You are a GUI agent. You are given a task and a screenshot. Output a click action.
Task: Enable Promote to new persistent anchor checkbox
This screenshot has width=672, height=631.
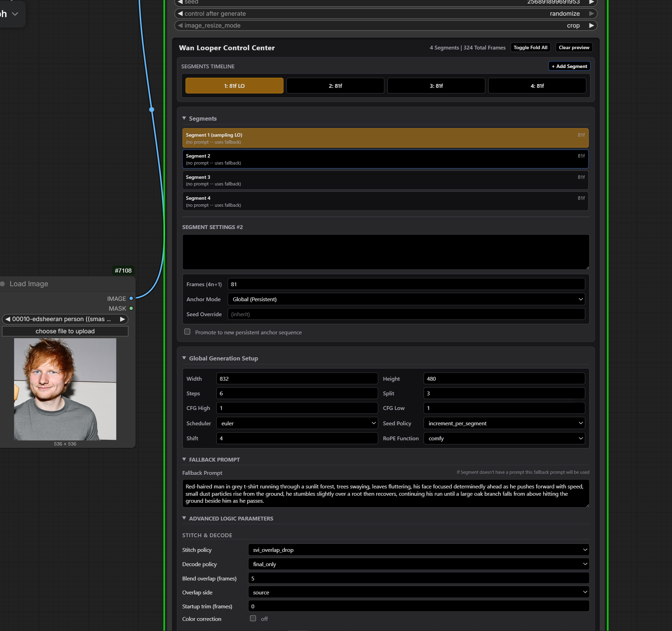coord(187,332)
